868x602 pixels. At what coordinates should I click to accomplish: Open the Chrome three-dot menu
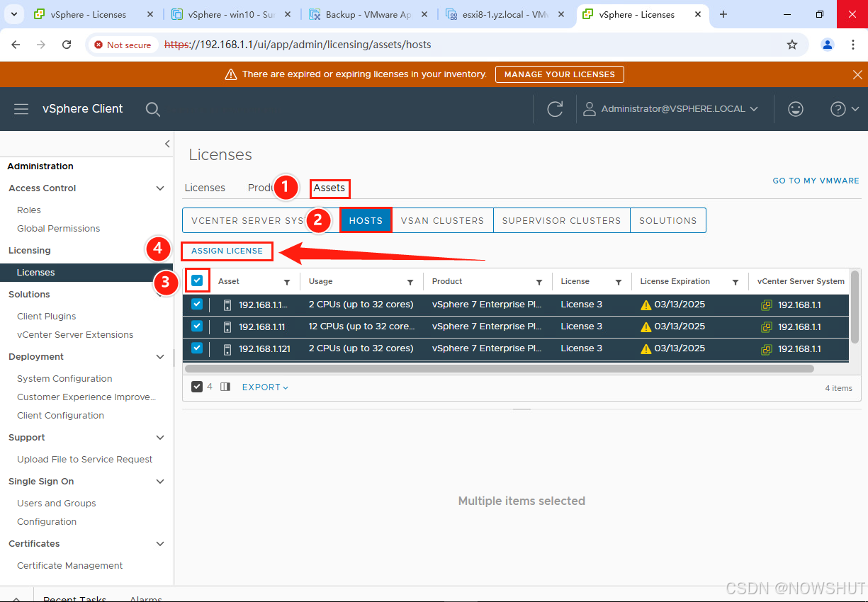[853, 45]
